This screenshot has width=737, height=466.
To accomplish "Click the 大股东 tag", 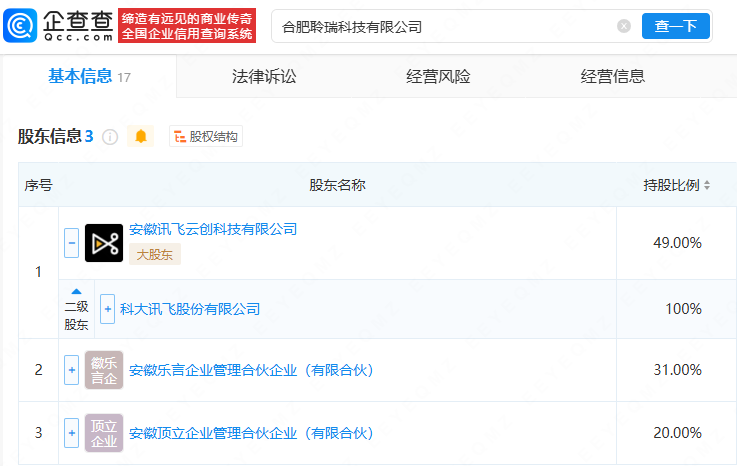I will [155, 254].
